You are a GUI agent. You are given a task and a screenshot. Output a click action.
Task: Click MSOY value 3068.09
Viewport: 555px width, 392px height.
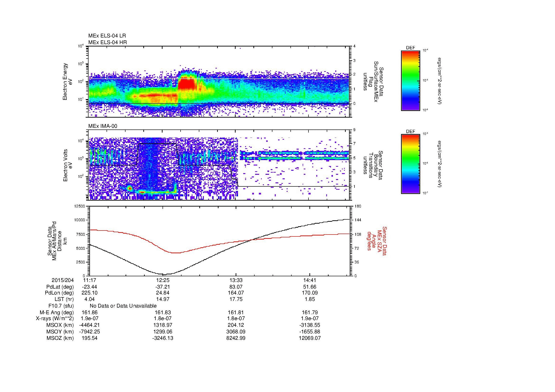pyautogui.click(x=236, y=332)
